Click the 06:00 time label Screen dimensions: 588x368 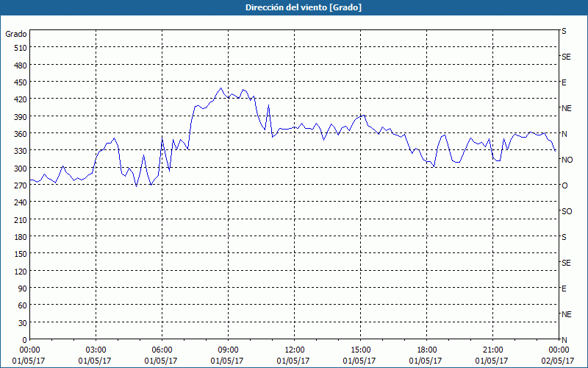pyautogui.click(x=162, y=350)
